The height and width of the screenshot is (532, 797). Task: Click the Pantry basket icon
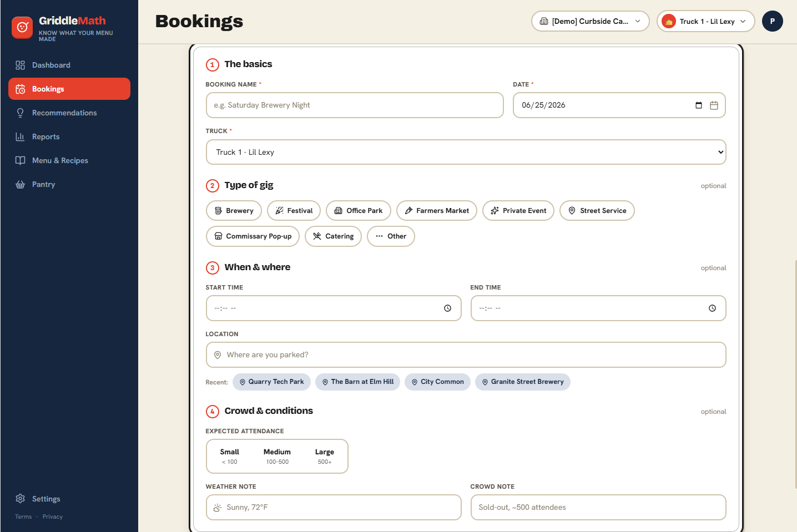point(21,184)
